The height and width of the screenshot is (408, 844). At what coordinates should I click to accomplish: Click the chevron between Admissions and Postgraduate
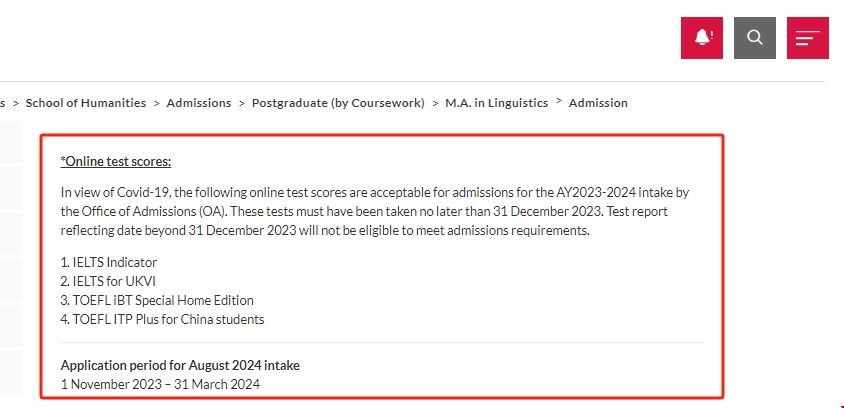tap(242, 103)
